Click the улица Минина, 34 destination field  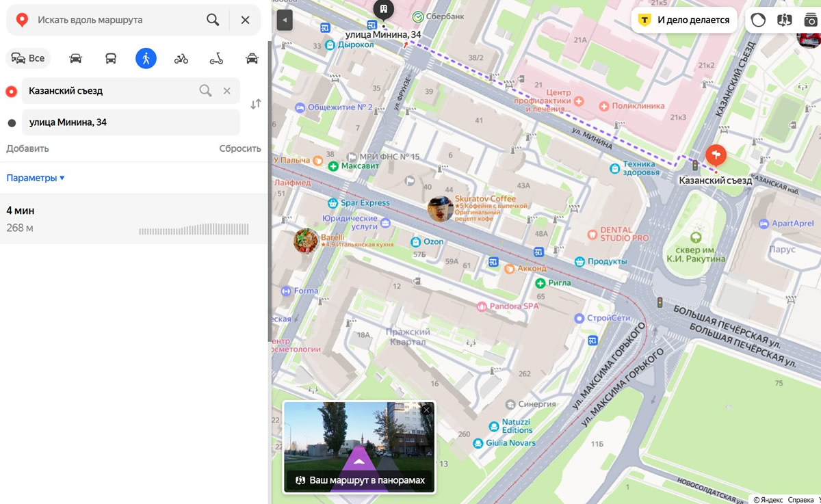tap(131, 122)
